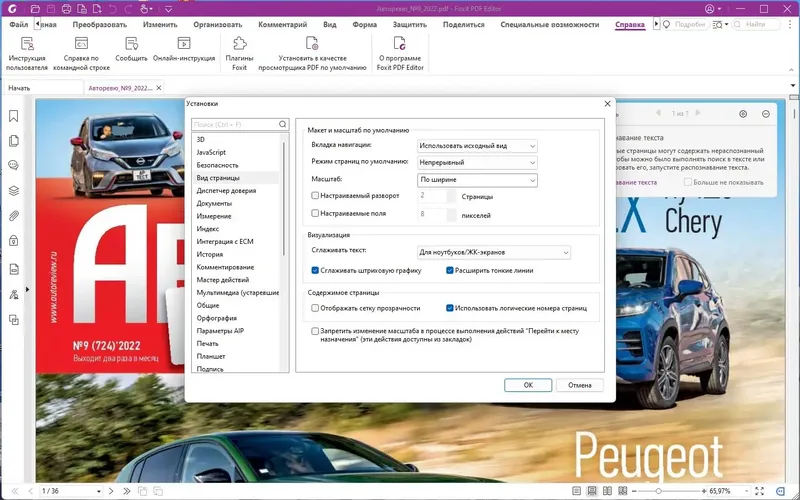
Task: Click zoom in plus on status bar
Action: coord(704,491)
